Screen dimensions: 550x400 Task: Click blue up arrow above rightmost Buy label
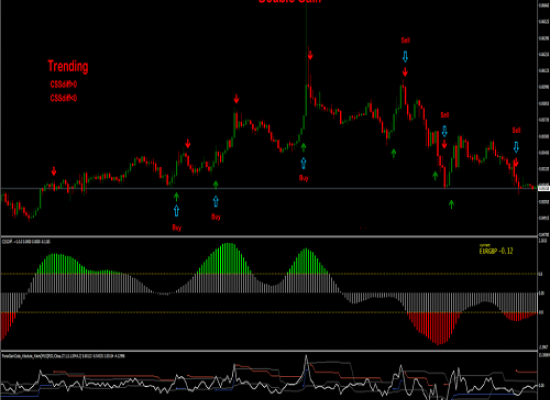pyautogui.click(x=303, y=163)
